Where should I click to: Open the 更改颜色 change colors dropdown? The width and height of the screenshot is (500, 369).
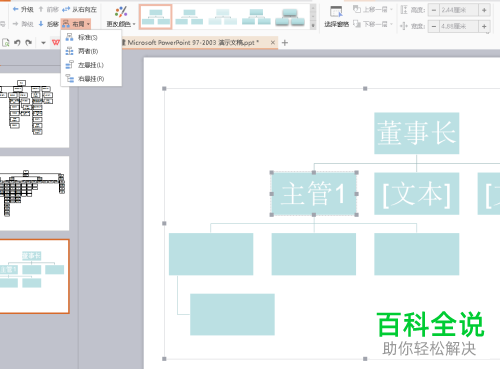121,17
